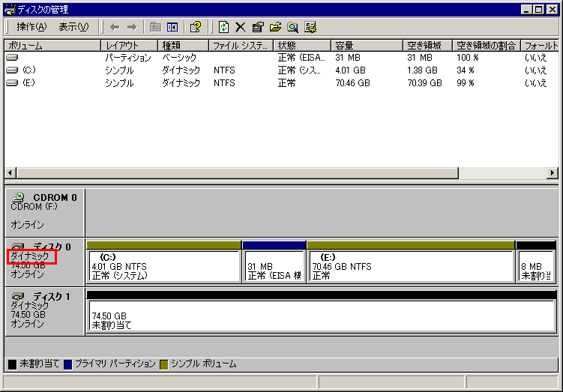The width and height of the screenshot is (563, 392).
Task: Click the black 未割り当て legend swatch
Action: [x=12, y=364]
